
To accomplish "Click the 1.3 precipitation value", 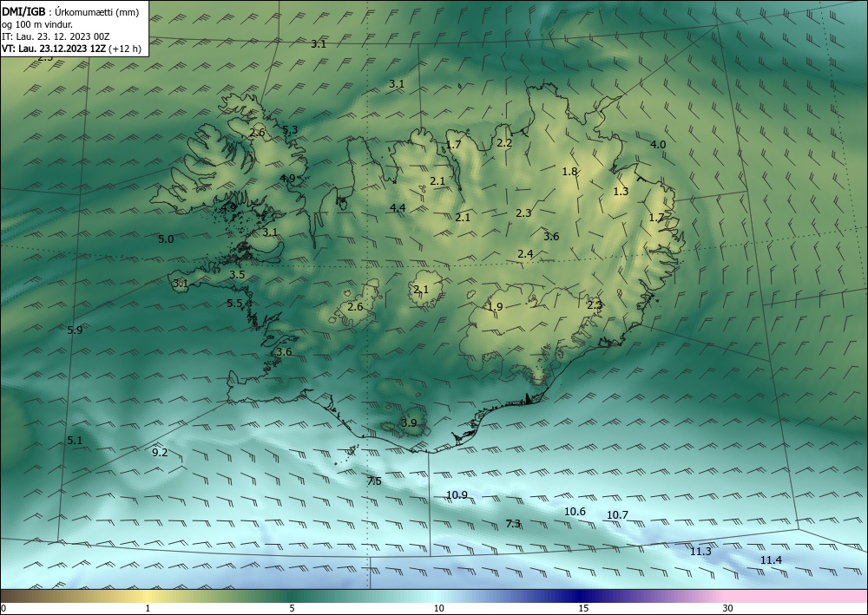I will (621, 192).
